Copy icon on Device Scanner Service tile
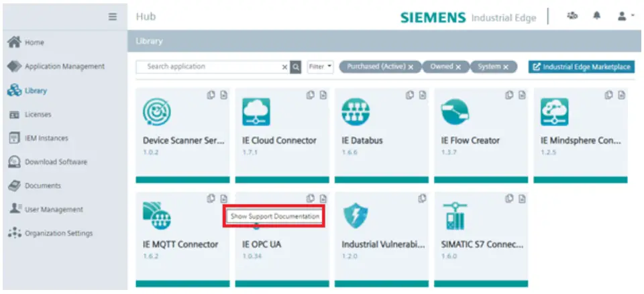The width and height of the screenshot is (644, 294). tap(211, 95)
